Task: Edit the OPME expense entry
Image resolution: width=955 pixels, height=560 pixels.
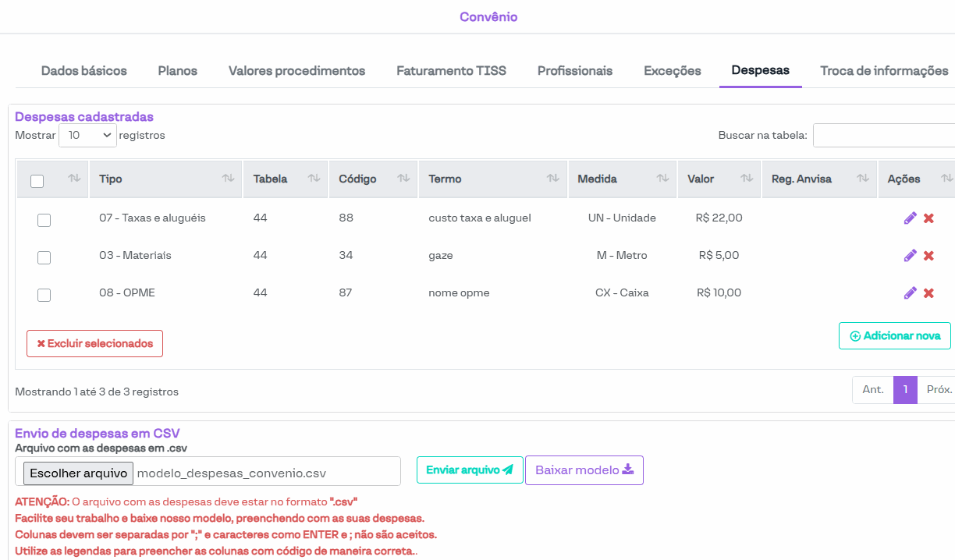Action: point(910,293)
